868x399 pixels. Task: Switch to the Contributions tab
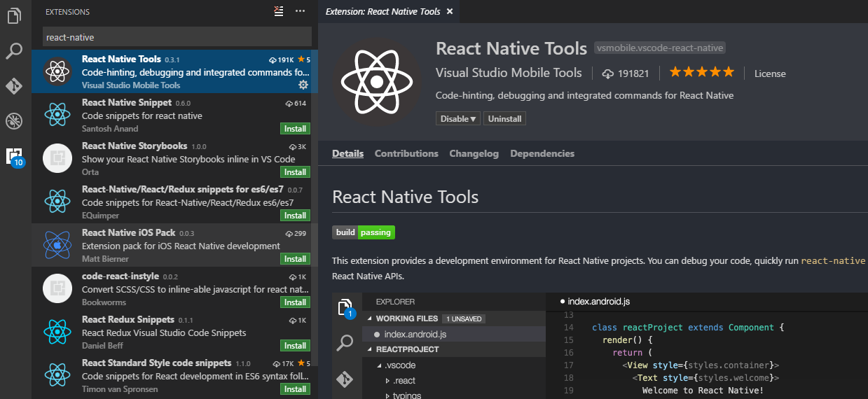(x=406, y=153)
